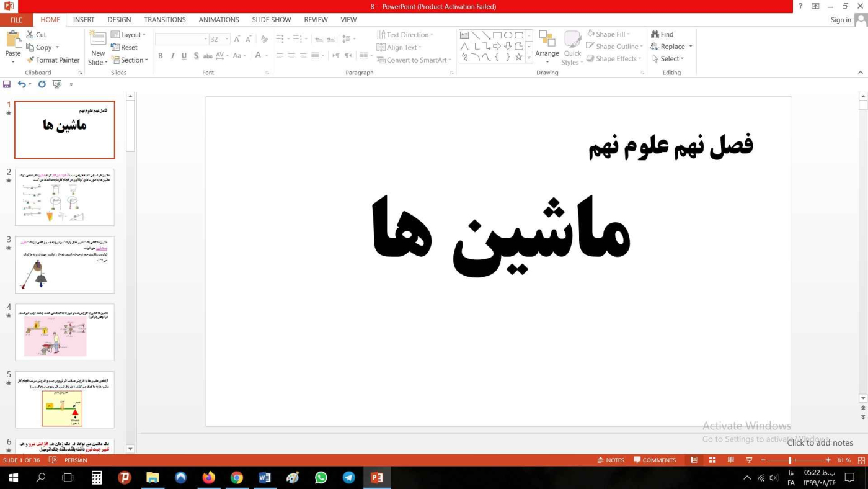Select slide 3 thumbnail in the slide panel
The image size is (868, 489).
[x=64, y=264]
